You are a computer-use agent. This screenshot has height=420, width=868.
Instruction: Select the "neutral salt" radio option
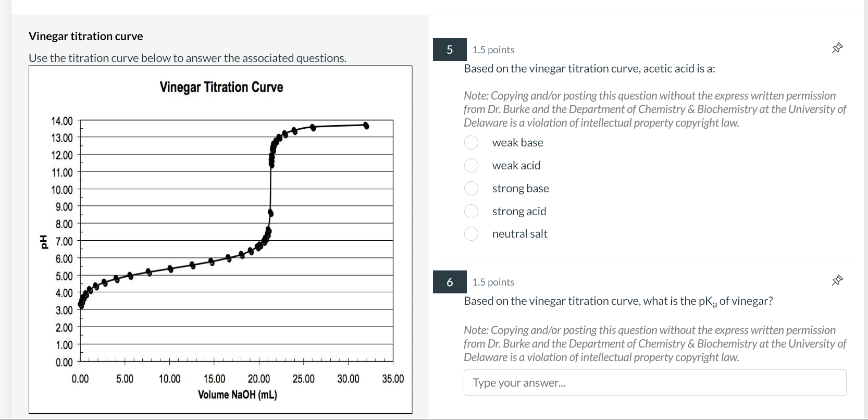click(472, 234)
